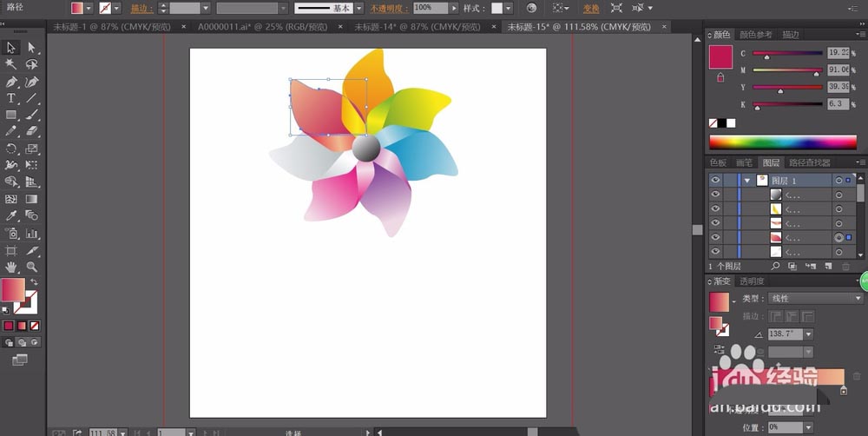Select the Paintbrush tool

coord(31,115)
